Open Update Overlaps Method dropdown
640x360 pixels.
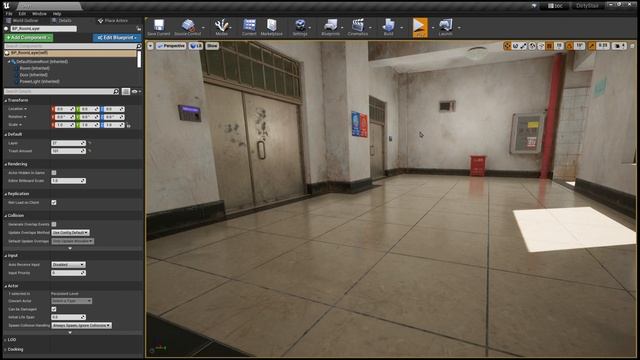coord(71,232)
